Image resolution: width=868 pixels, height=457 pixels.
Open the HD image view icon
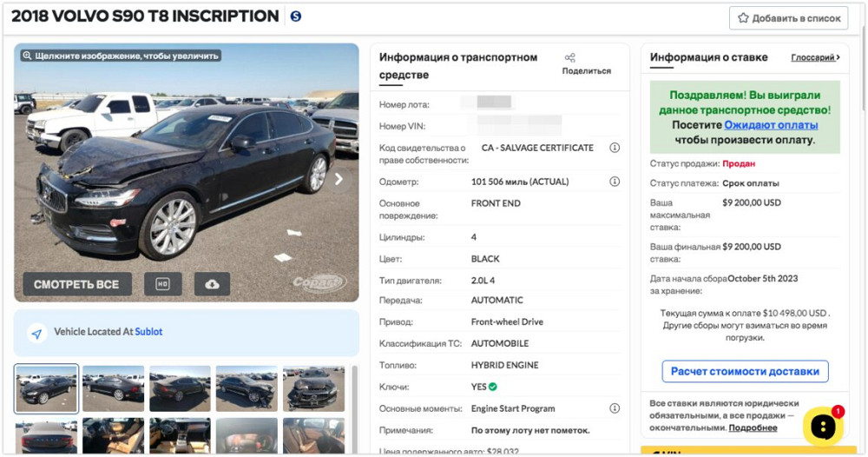162,284
